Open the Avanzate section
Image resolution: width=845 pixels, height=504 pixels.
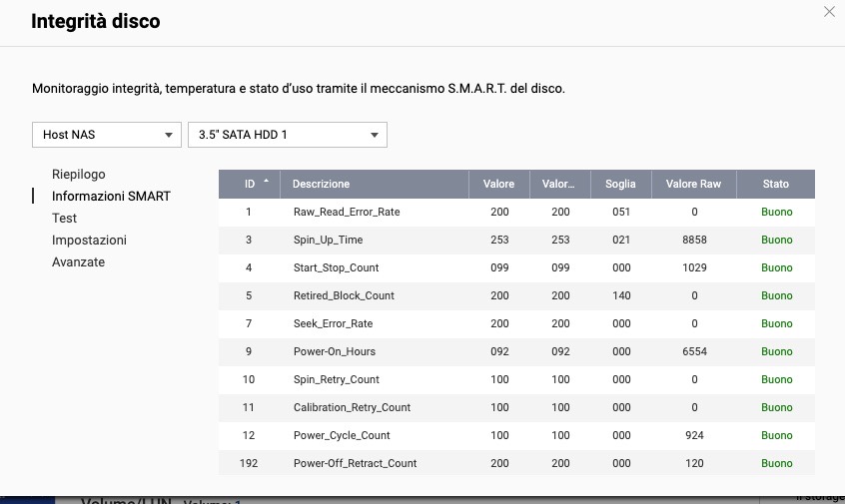78,261
